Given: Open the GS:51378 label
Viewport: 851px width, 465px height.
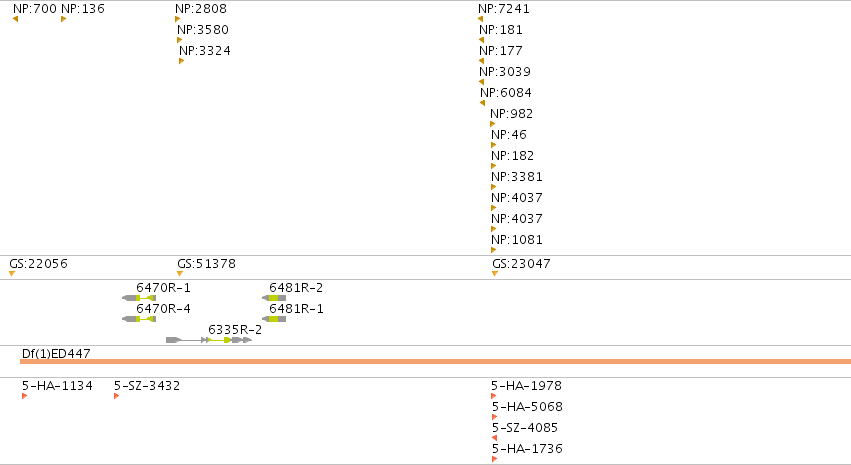Looking at the screenshot, I should point(206,264).
